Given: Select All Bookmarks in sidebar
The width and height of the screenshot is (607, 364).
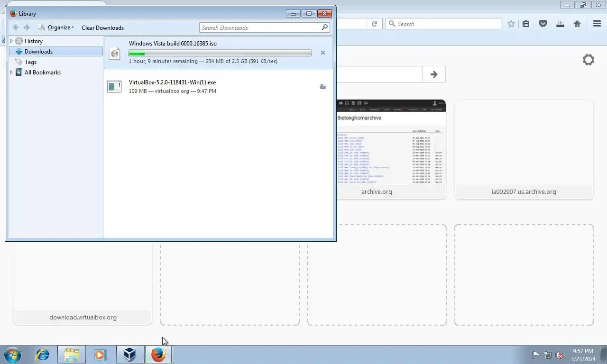Looking at the screenshot, I should [x=42, y=73].
